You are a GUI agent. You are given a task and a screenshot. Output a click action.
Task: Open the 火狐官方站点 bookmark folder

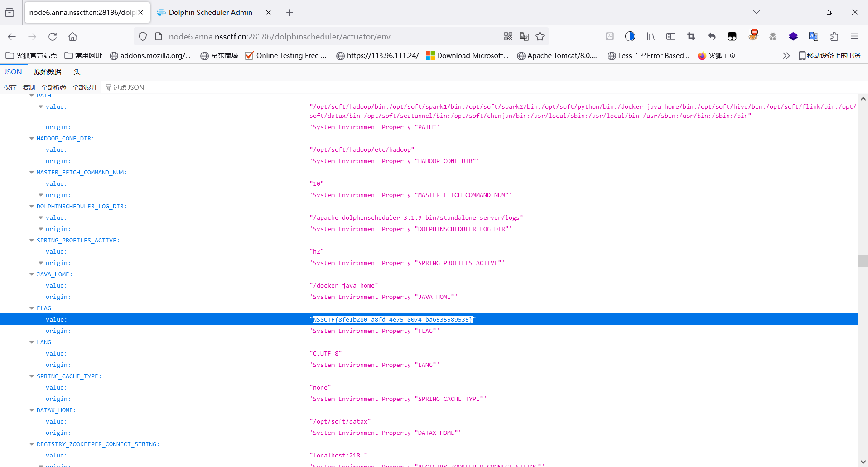click(x=31, y=56)
